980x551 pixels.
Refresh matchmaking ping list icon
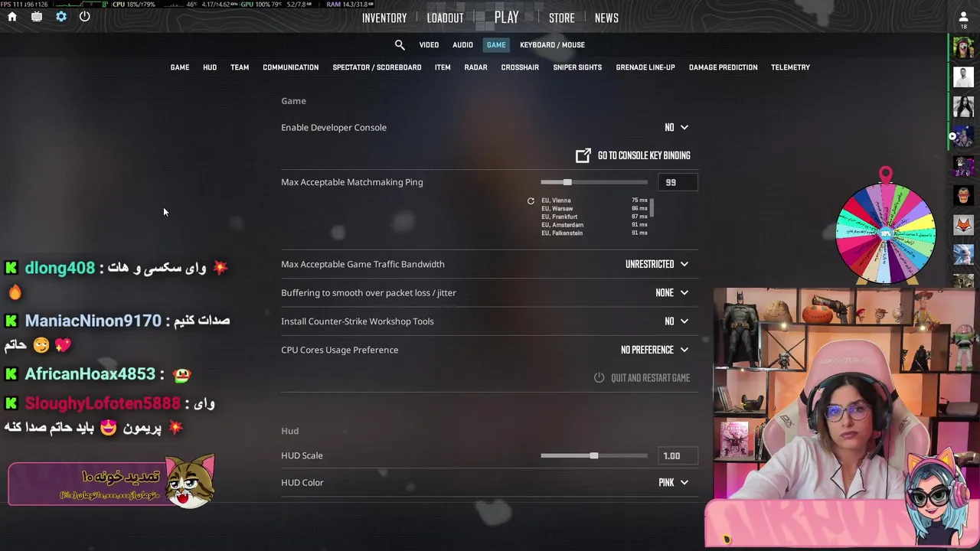click(x=531, y=201)
